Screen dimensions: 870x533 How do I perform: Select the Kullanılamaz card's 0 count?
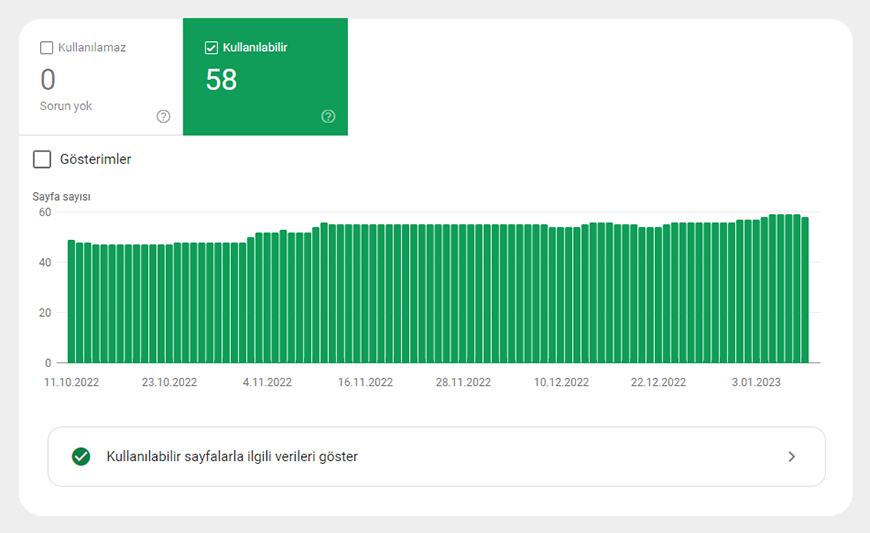click(x=48, y=80)
